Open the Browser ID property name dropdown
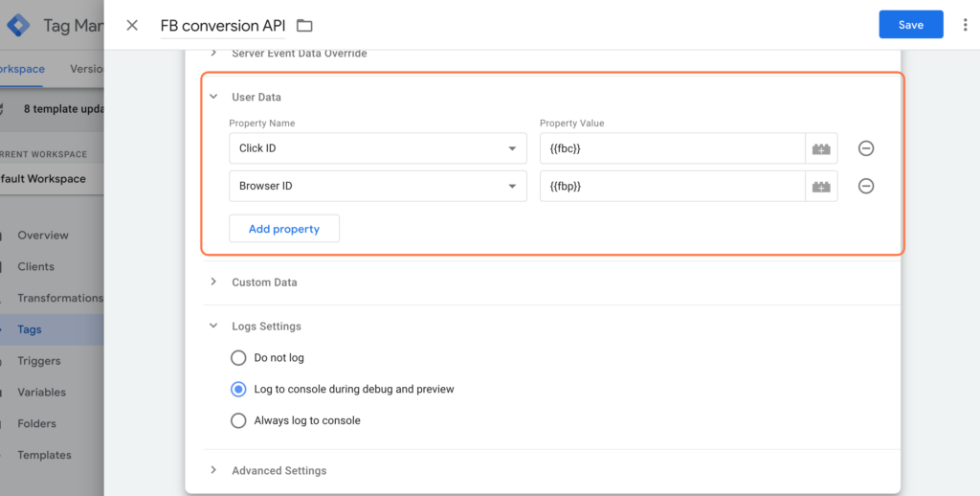The image size is (980, 496). pos(377,186)
